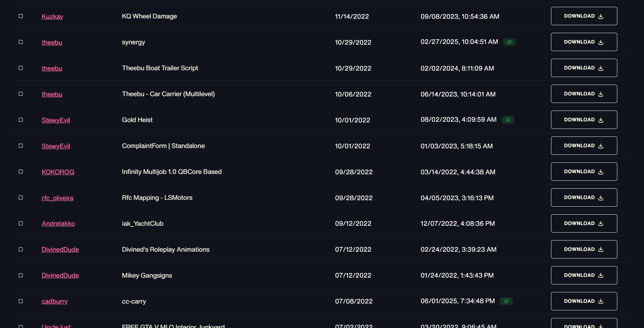Viewport: 644px width, 328px height.
Task: Open StewyEvil link beside ComplaintForm
Action: click(56, 146)
